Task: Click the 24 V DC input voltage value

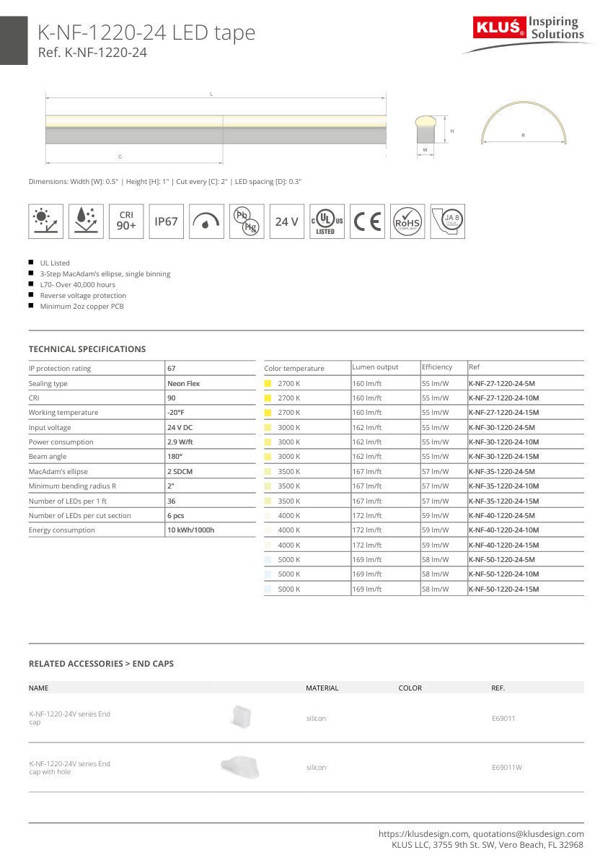Action: pos(180,427)
